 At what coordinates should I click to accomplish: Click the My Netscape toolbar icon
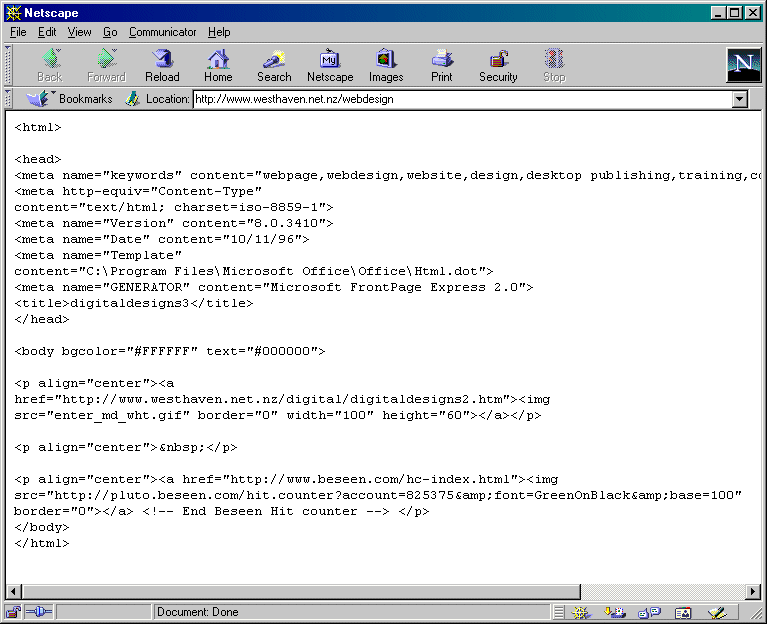(x=330, y=65)
